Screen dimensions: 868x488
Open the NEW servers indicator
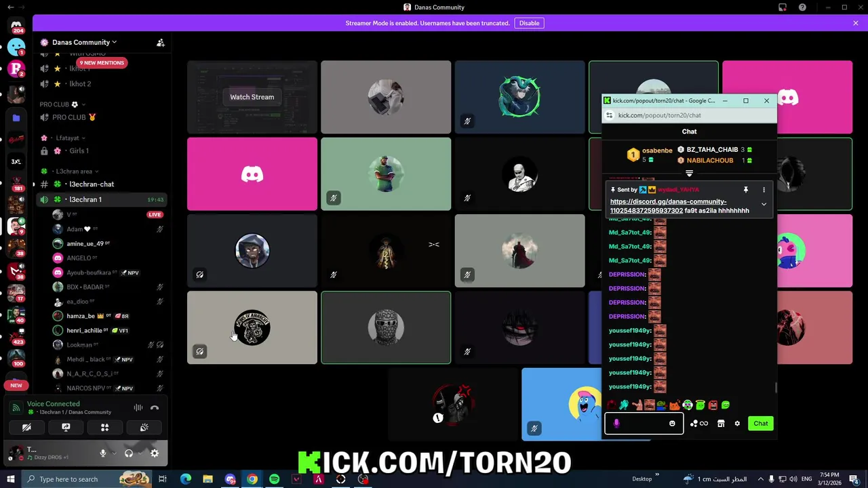click(x=16, y=385)
